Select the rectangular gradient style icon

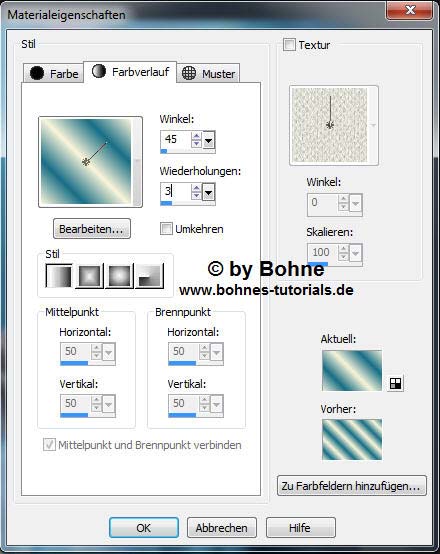tap(89, 276)
